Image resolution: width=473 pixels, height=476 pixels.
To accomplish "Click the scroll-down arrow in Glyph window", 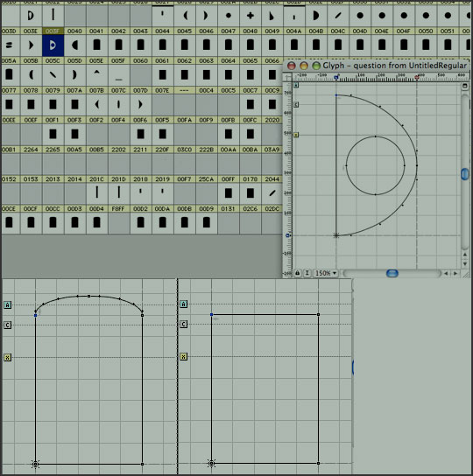I will coord(464,264).
